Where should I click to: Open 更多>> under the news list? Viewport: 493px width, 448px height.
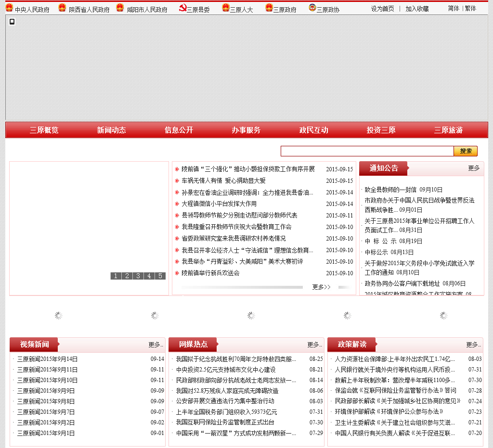321,287
